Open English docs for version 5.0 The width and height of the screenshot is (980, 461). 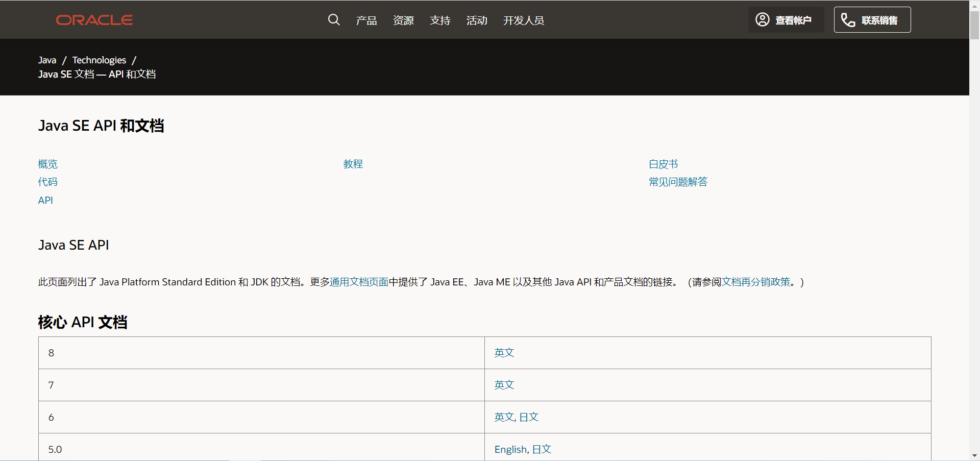click(511, 449)
